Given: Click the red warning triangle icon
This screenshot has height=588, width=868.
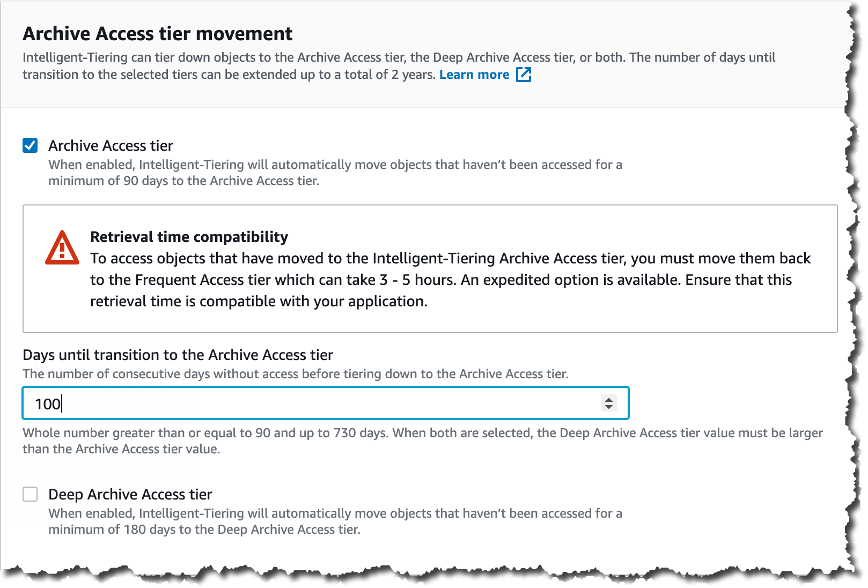Looking at the screenshot, I should tap(62, 248).
